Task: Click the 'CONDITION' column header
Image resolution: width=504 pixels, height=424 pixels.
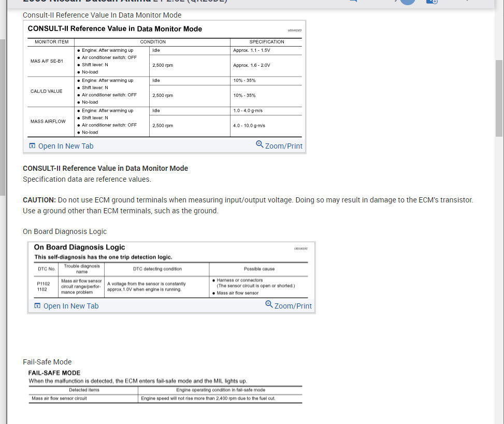Action: tap(153, 42)
